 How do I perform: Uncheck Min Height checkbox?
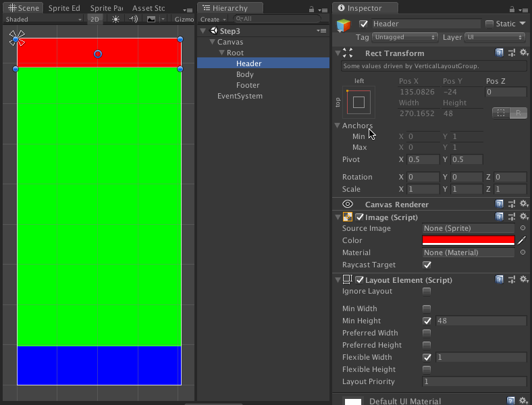click(x=427, y=321)
